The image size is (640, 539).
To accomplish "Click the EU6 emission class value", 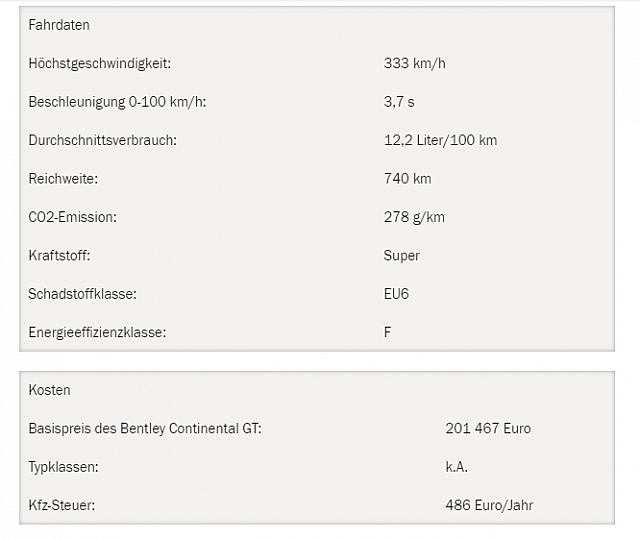I will [396, 294].
